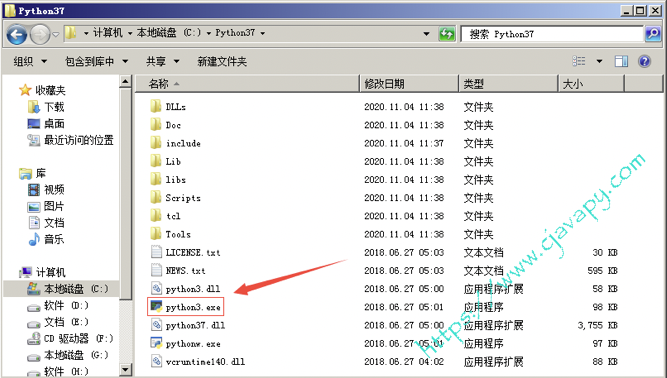Select NEWS.txt file icon
Screen dimensions: 667x378
coord(156,270)
